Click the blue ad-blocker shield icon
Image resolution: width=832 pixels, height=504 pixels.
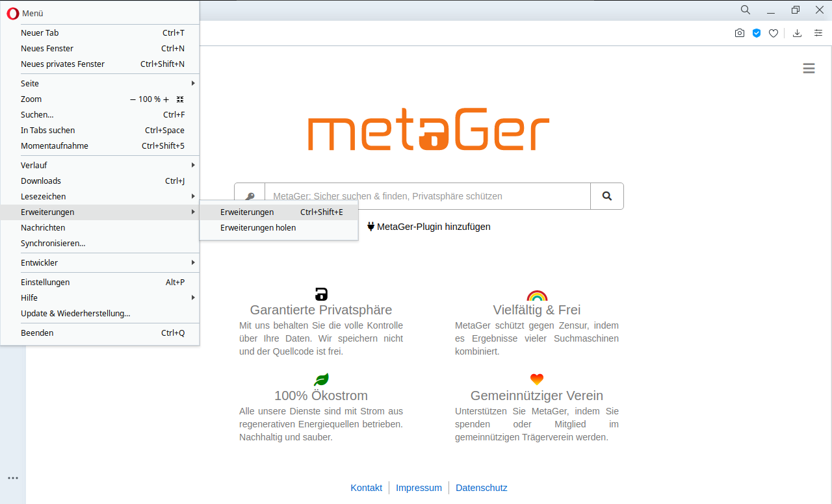point(757,33)
